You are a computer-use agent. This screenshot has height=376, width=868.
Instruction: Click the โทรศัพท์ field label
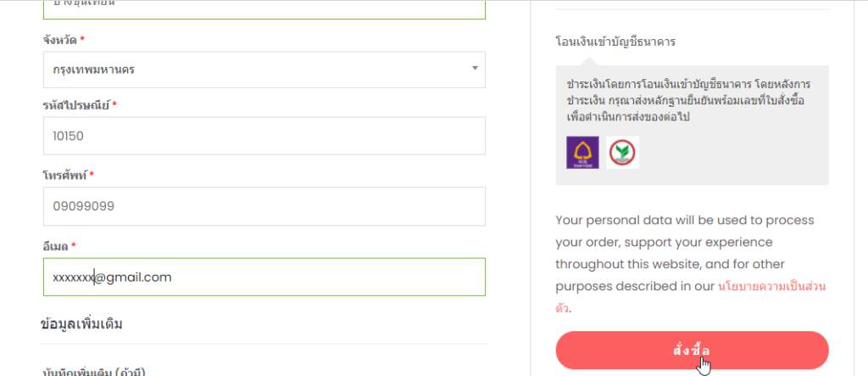(64, 175)
